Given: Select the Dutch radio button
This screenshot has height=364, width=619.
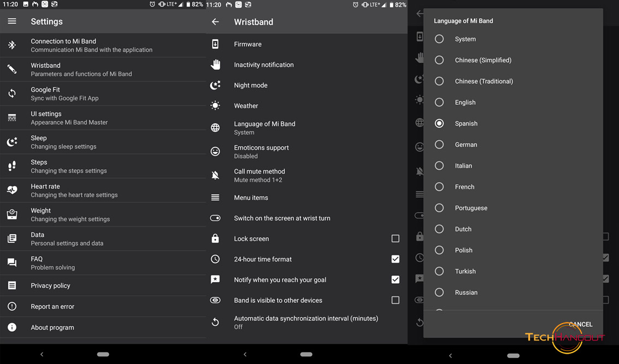Looking at the screenshot, I should point(439,229).
